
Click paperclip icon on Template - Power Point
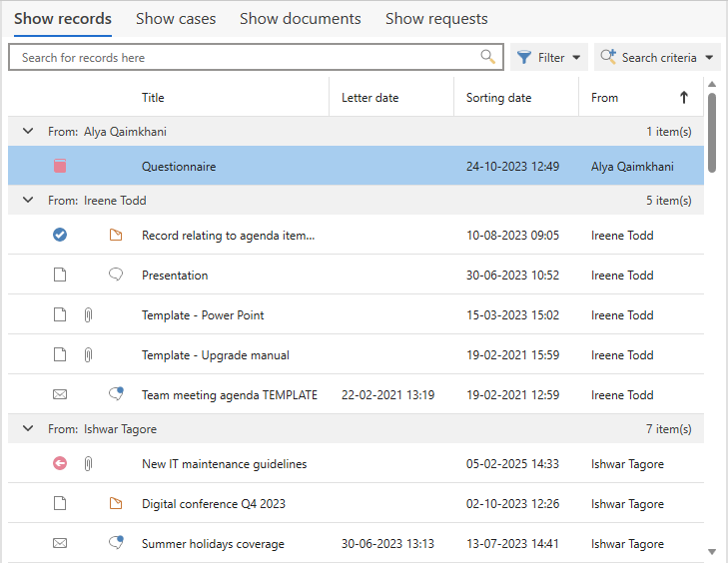point(88,315)
